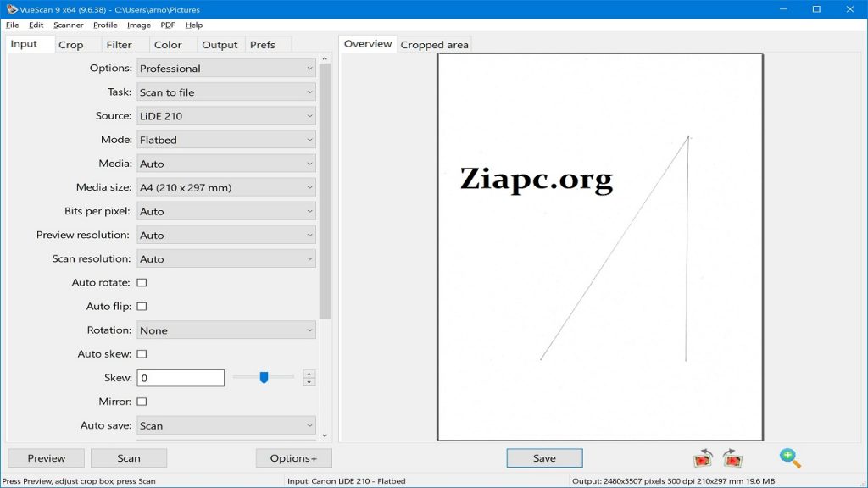Screen dimensions: 868x488
Task: Click the rotate right image icon
Action: [x=732, y=458]
